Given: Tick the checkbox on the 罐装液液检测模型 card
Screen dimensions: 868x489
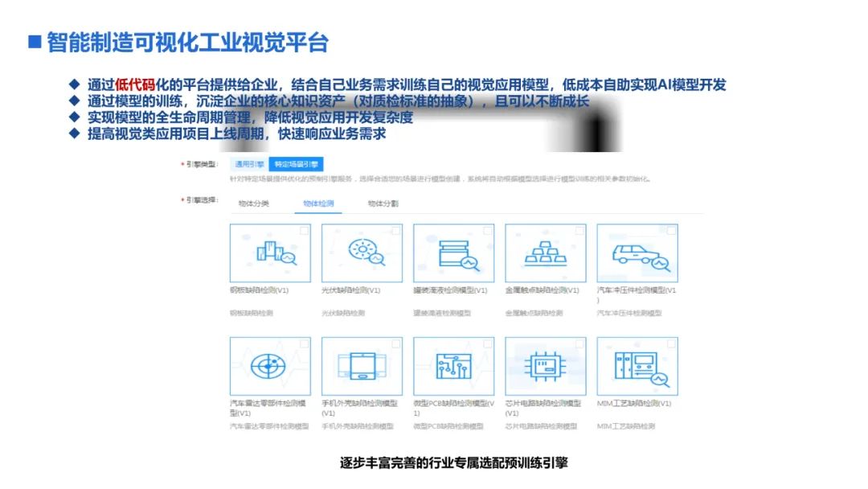Looking at the screenshot, I should tap(488, 230).
